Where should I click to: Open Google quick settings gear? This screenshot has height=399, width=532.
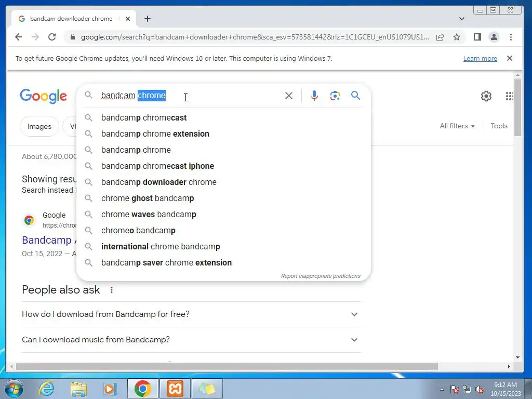point(486,96)
